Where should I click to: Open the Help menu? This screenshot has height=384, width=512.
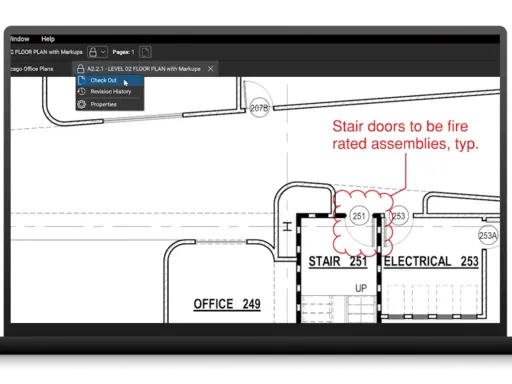(x=48, y=39)
